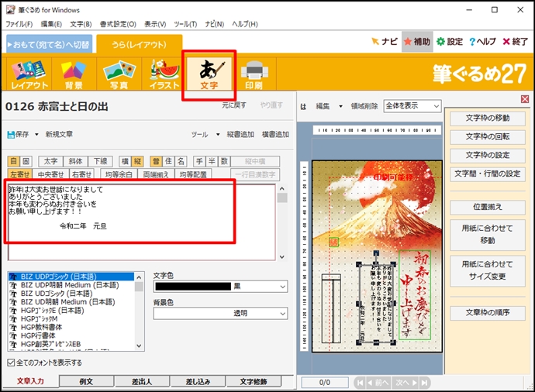The image size is (535, 392).
Task: Open the 背景色 dropdown
Action: (220, 313)
